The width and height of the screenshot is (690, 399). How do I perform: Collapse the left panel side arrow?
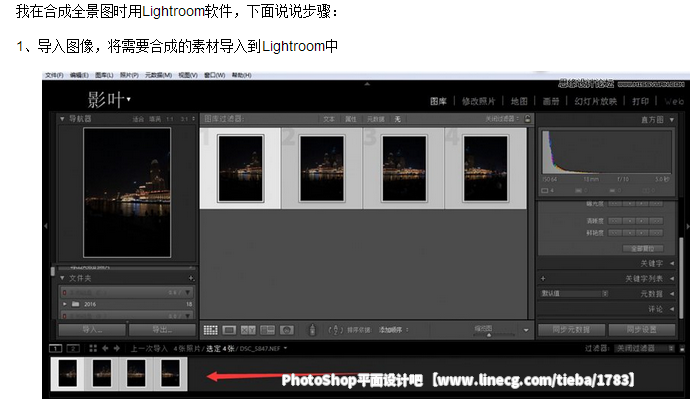45,226
